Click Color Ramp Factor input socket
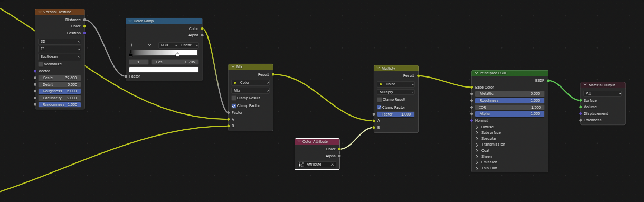The image size is (644, 202). 126,76
